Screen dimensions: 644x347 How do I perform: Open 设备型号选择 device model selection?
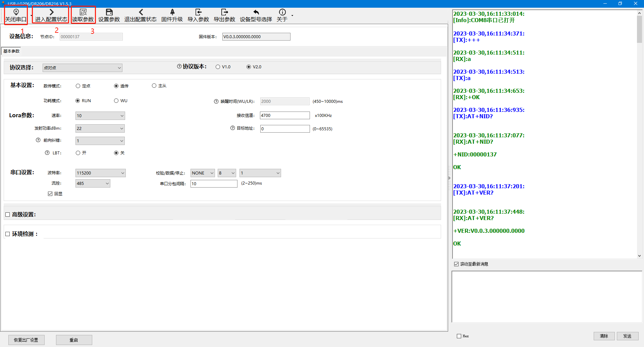(x=256, y=16)
